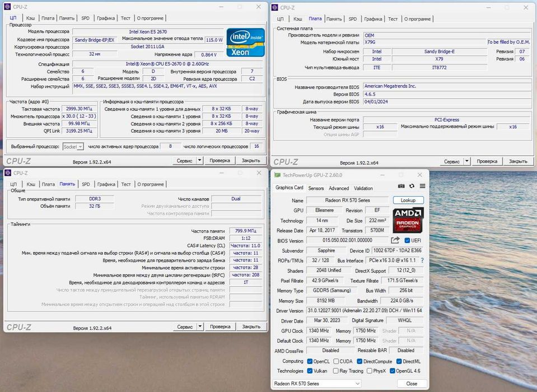Click the BIOS share/export arrow icon
537x392 pixels.
(x=395, y=240)
